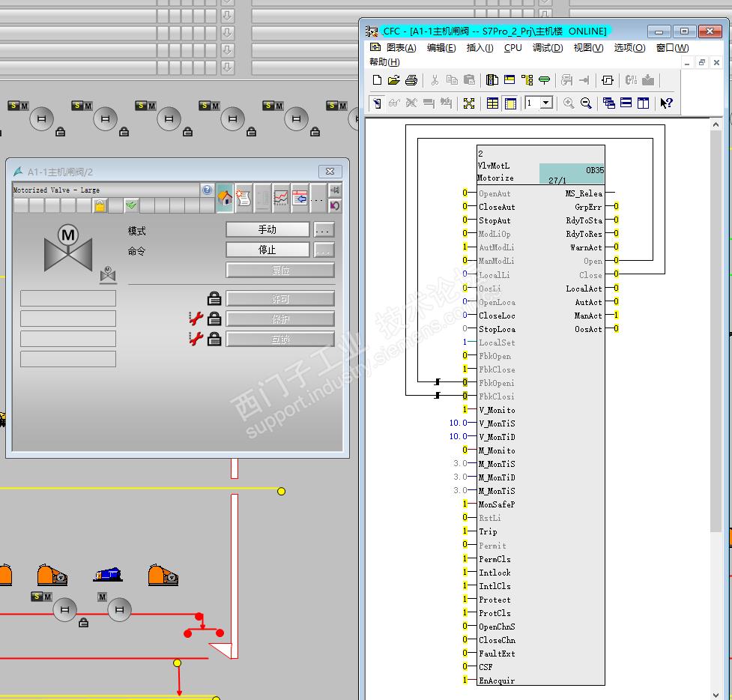The height and width of the screenshot is (700, 732).
Task: Open the faceplate messages view icon
Action: click(244, 198)
